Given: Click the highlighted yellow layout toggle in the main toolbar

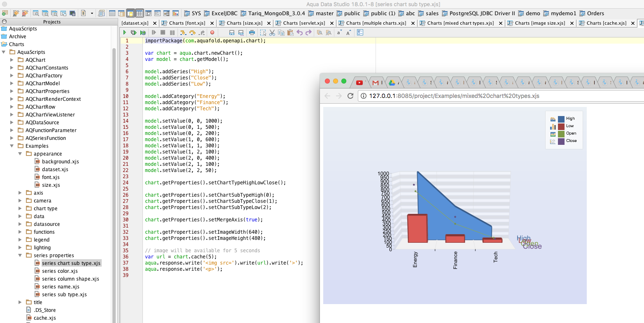Looking at the screenshot, I should [x=130, y=13].
